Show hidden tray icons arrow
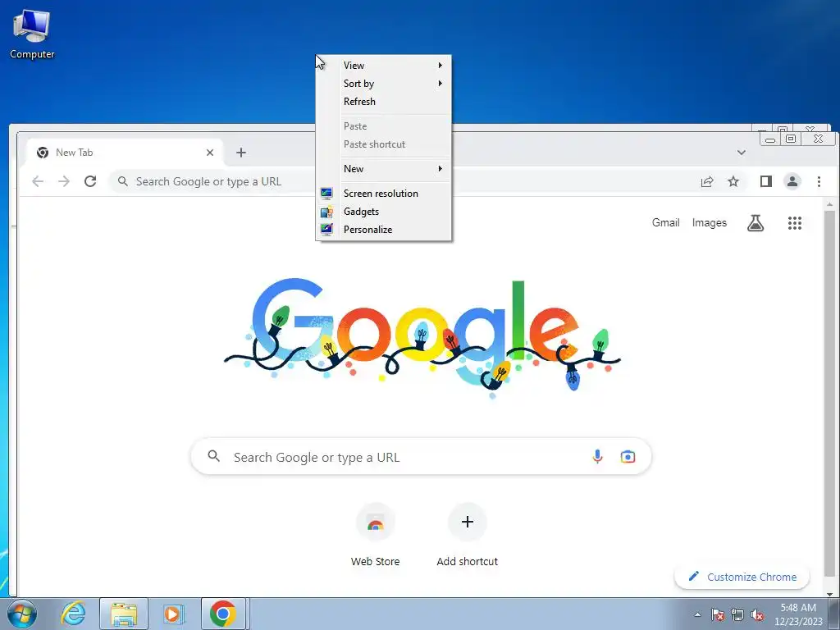Viewport: 840px width, 630px height. tap(697, 614)
